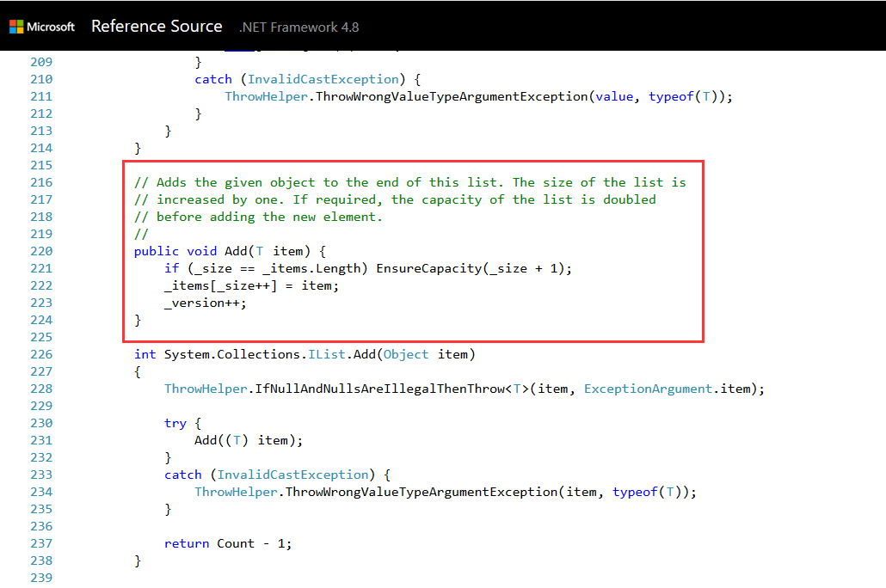Click the Object type link on line 226

point(405,353)
